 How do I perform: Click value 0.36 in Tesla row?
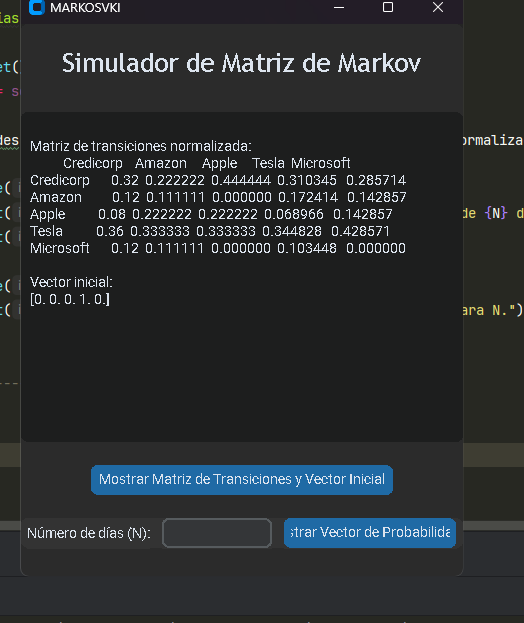[110, 231]
